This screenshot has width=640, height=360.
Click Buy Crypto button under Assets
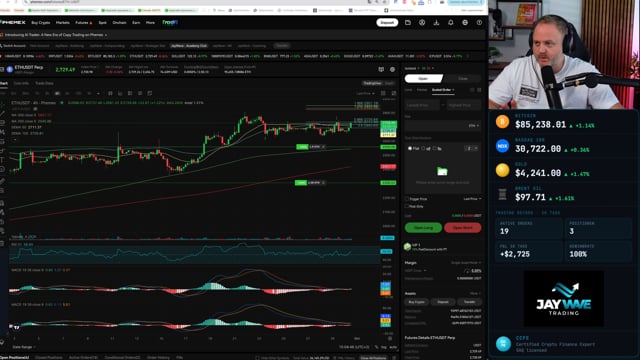coord(416,302)
